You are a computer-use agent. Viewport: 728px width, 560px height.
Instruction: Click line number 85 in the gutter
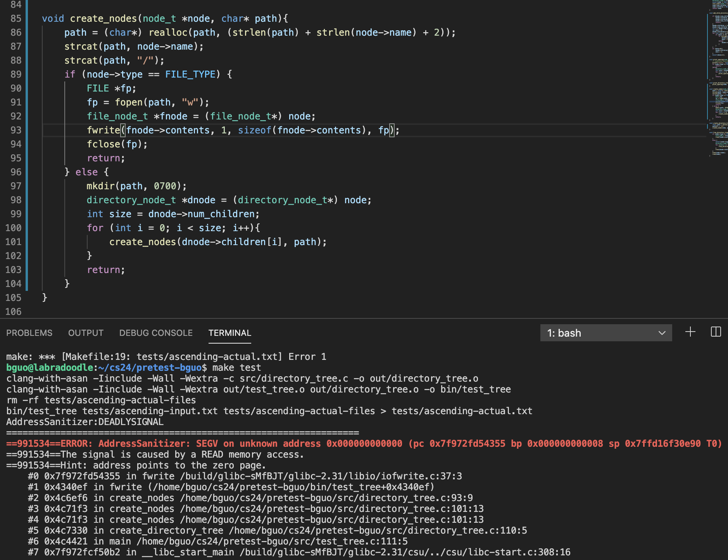click(x=16, y=19)
